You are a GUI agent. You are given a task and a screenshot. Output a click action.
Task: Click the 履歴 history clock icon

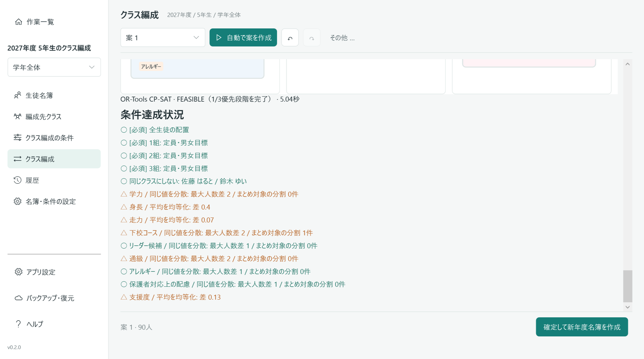coord(18,180)
